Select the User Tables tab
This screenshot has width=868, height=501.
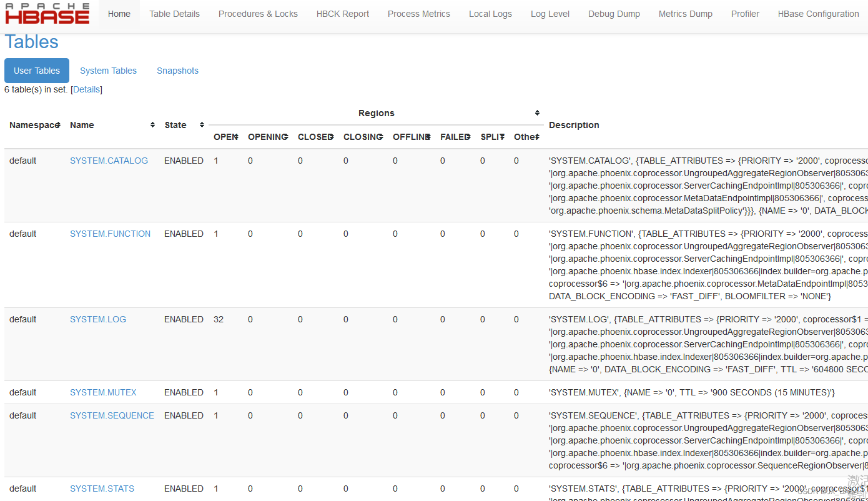tap(36, 70)
